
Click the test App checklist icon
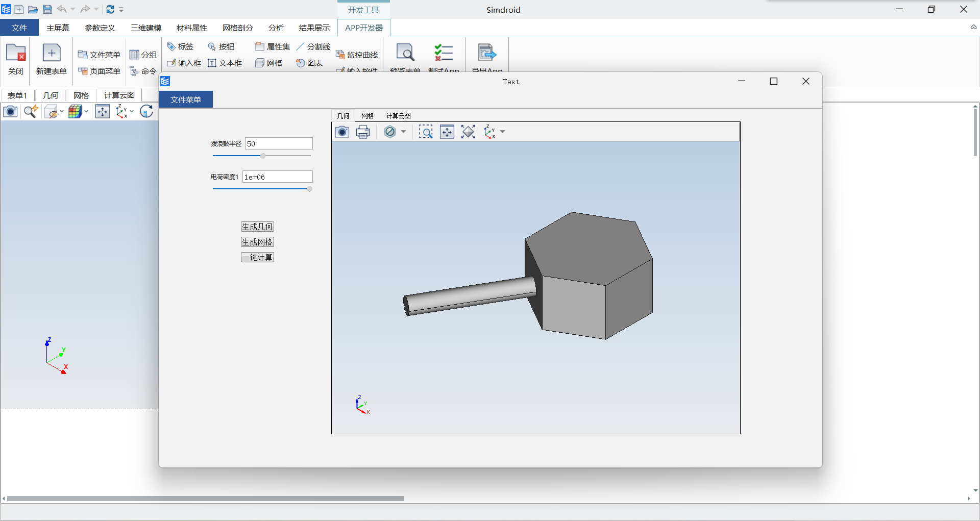pyautogui.click(x=444, y=53)
